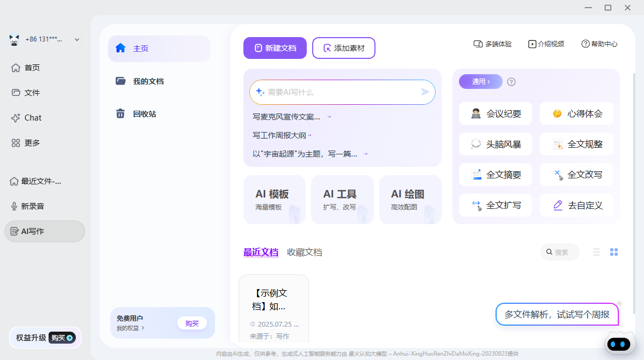This screenshot has width=644, height=360.
Task: Click the vertical scrollbar on the right
Action: [x=634, y=193]
